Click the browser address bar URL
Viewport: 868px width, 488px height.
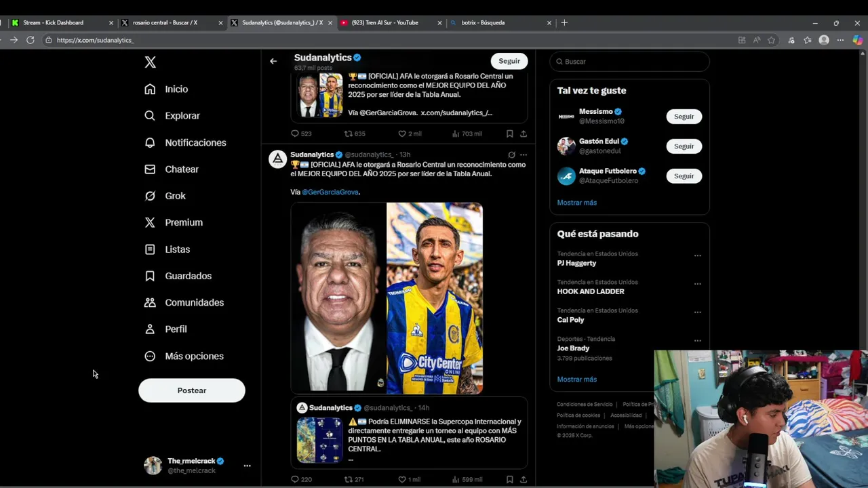95,40
